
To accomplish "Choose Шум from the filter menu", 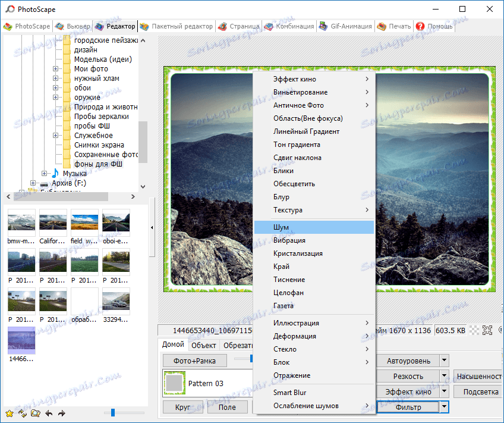I will coord(314,227).
